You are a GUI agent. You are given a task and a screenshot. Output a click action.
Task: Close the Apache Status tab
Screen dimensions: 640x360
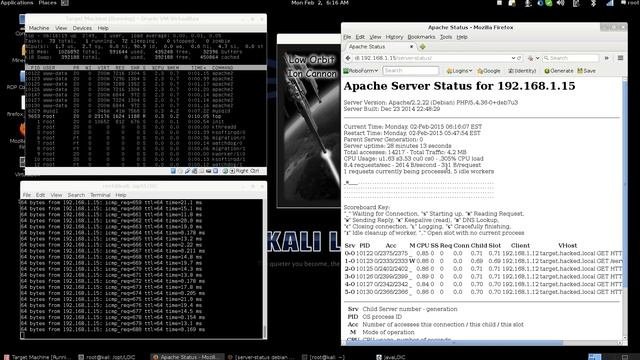click(411, 47)
